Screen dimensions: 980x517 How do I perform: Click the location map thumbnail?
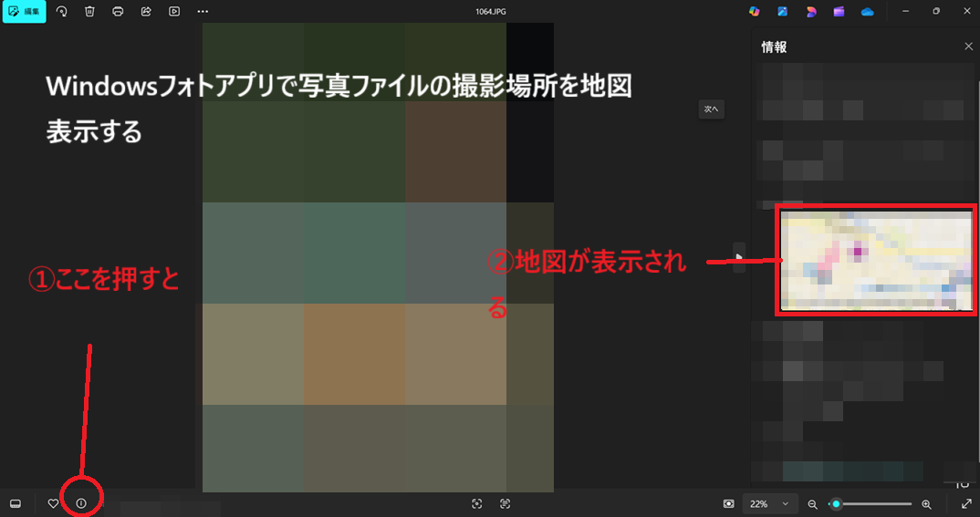click(876, 260)
